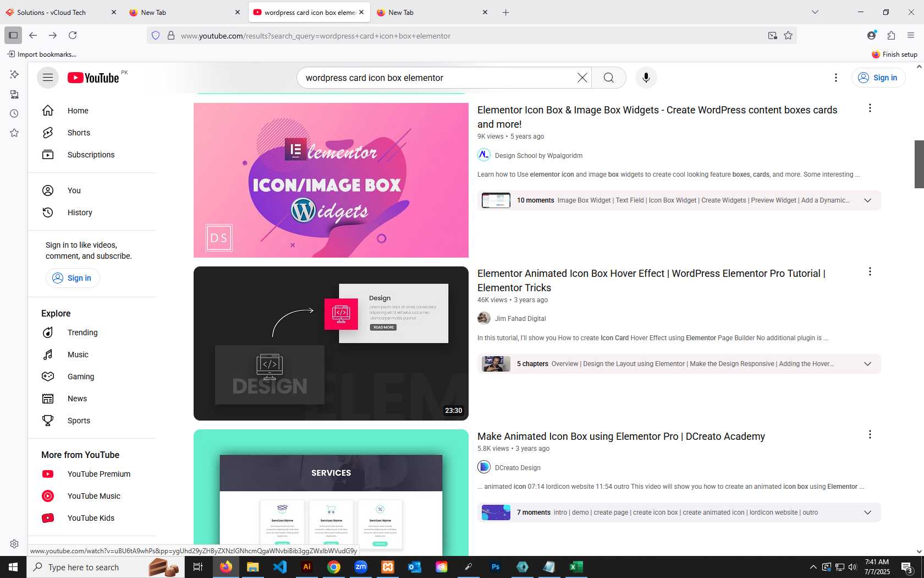This screenshot has width=924, height=578.
Task: Open the list all tabs dropdown
Action: (815, 12)
